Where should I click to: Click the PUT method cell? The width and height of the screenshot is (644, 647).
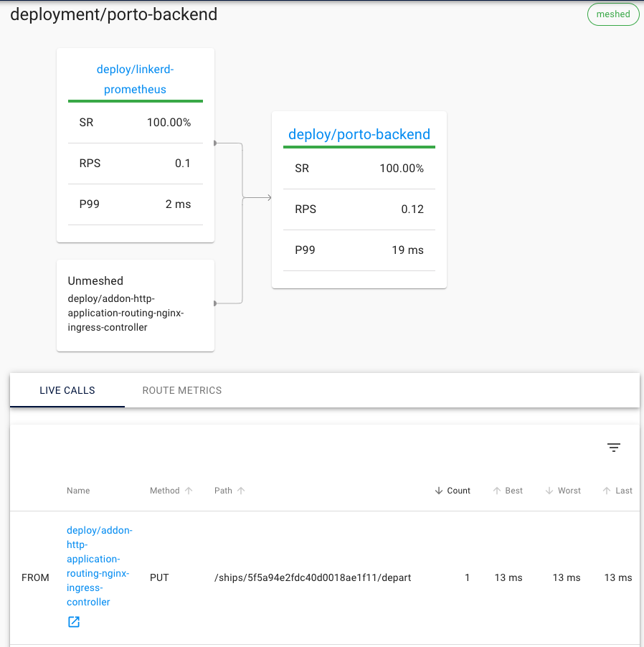(159, 577)
